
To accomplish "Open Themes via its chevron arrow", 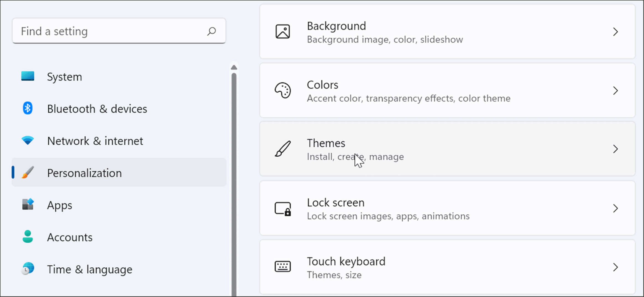I will 616,149.
